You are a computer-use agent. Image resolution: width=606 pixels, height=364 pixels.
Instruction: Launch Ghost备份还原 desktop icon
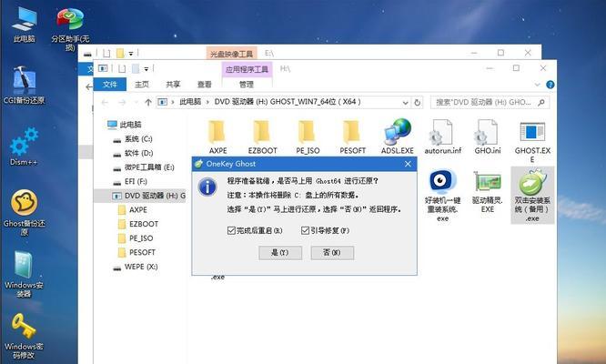24,213
